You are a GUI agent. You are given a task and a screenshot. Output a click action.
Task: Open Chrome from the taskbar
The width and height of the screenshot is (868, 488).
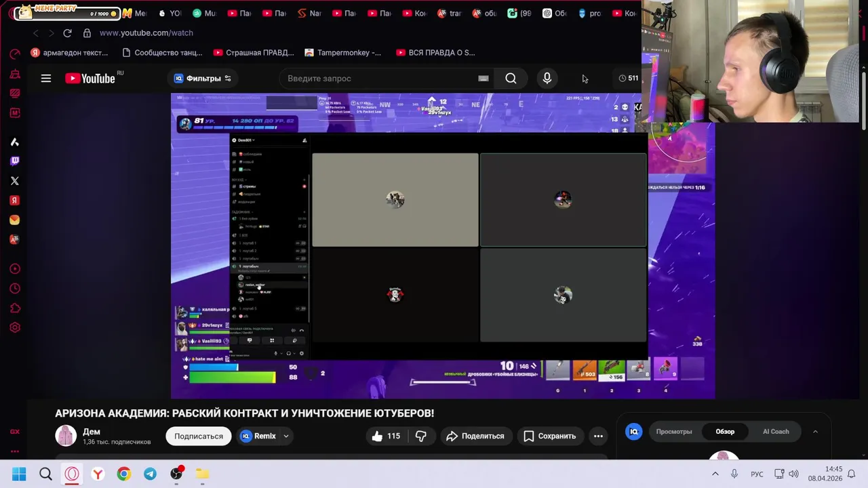(123, 474)
